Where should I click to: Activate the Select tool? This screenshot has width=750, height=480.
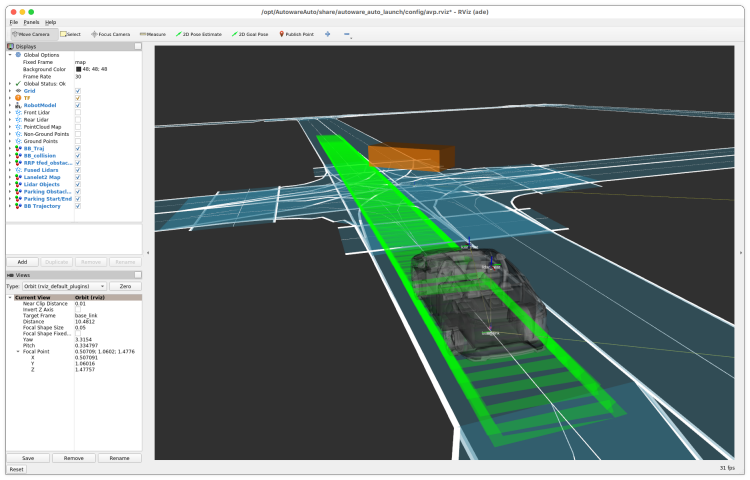coord(70,33)
